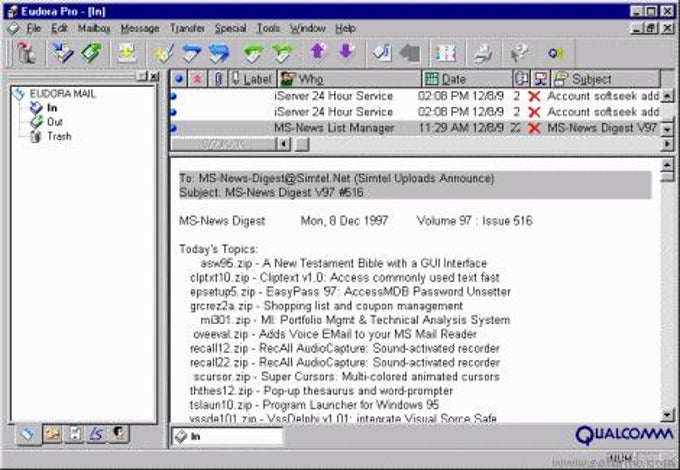680x470 pixels.
Task: Show the Signatures tab in left panel
Action: (96, 434)
